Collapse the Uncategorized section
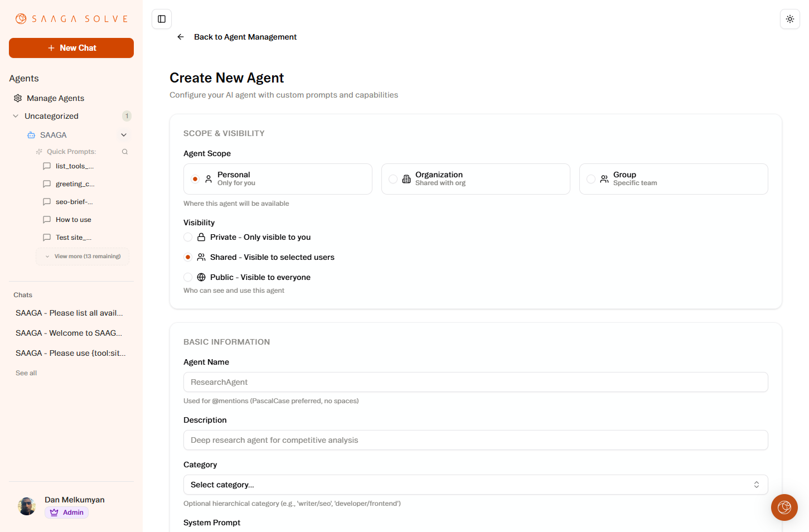 15,115
